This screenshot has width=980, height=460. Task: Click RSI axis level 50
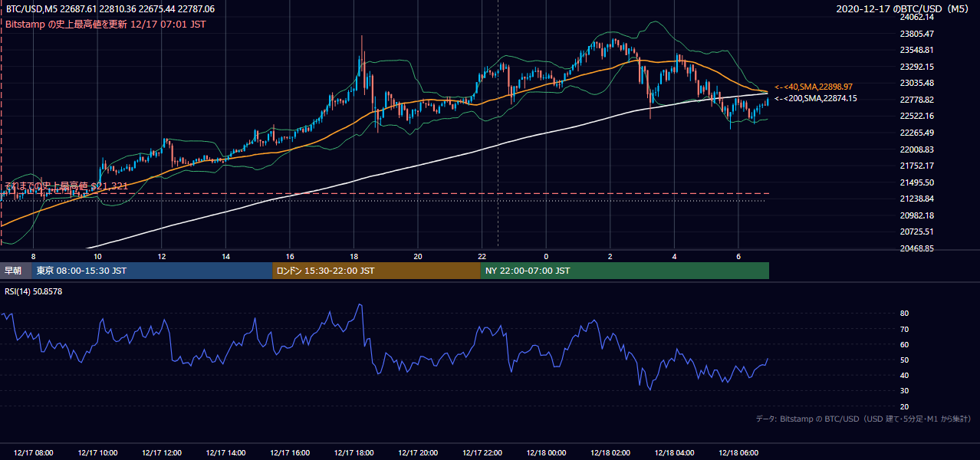click(904, 360)
